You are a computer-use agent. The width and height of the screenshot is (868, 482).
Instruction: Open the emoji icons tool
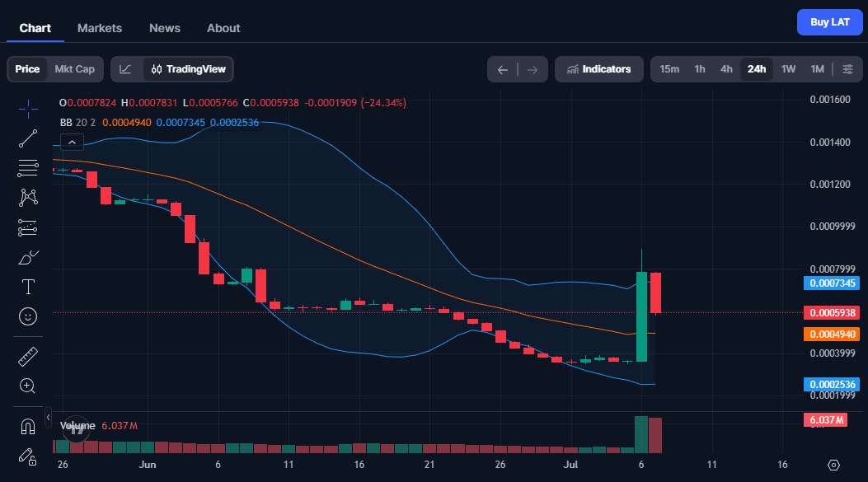[28, 316]
